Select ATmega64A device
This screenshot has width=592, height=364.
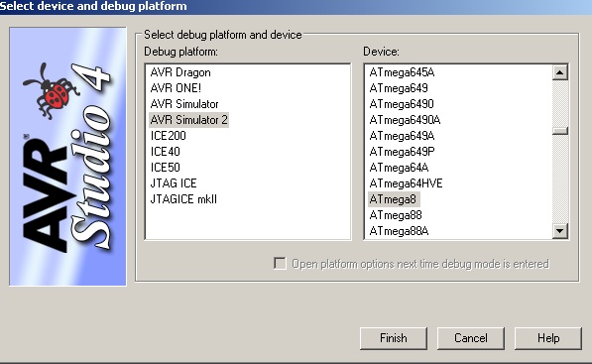pos(399,168)
